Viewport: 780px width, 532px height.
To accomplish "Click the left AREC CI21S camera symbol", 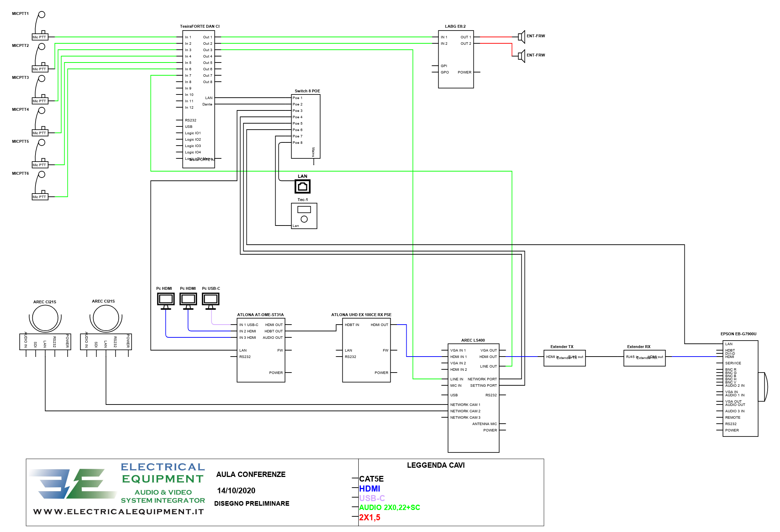I will tap(45, 318).
